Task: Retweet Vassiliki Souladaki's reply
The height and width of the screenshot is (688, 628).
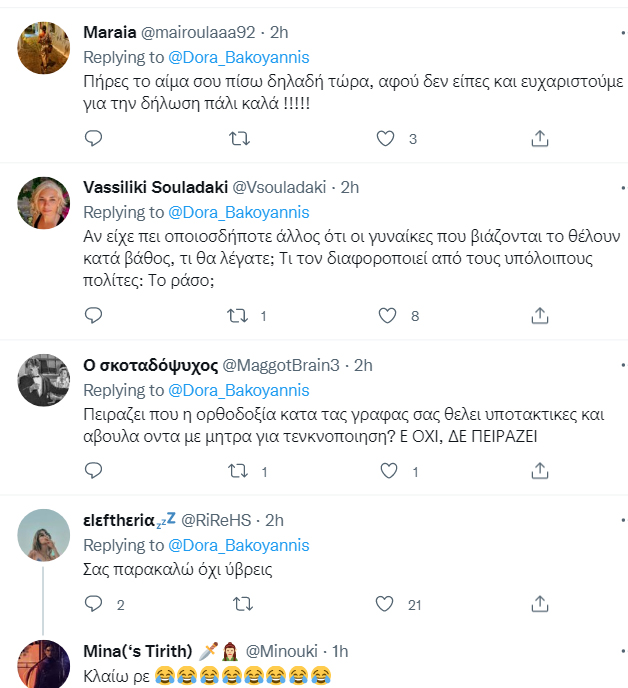Action: click(x=237, y=315)
